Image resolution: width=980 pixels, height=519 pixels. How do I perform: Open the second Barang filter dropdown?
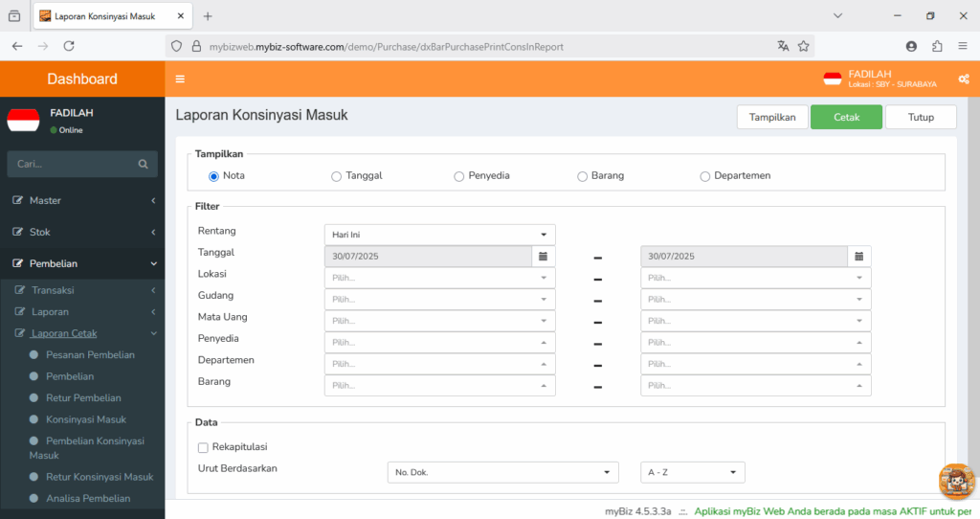coord(756,386)
